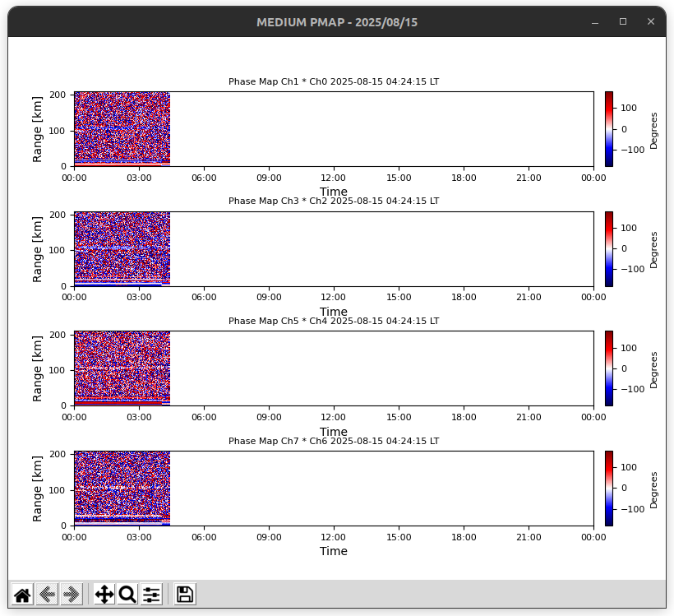Save the figure with floppy disk icon

[x=185, y=595]
